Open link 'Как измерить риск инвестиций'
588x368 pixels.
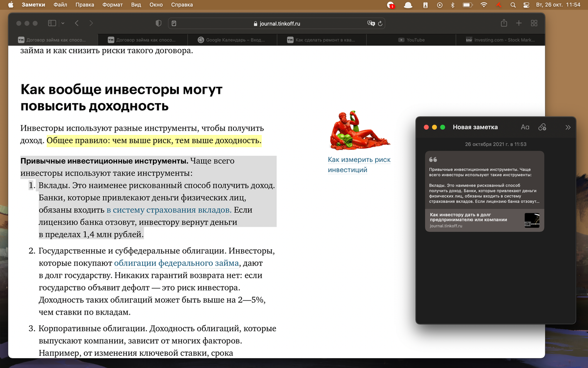coord(359,165)
